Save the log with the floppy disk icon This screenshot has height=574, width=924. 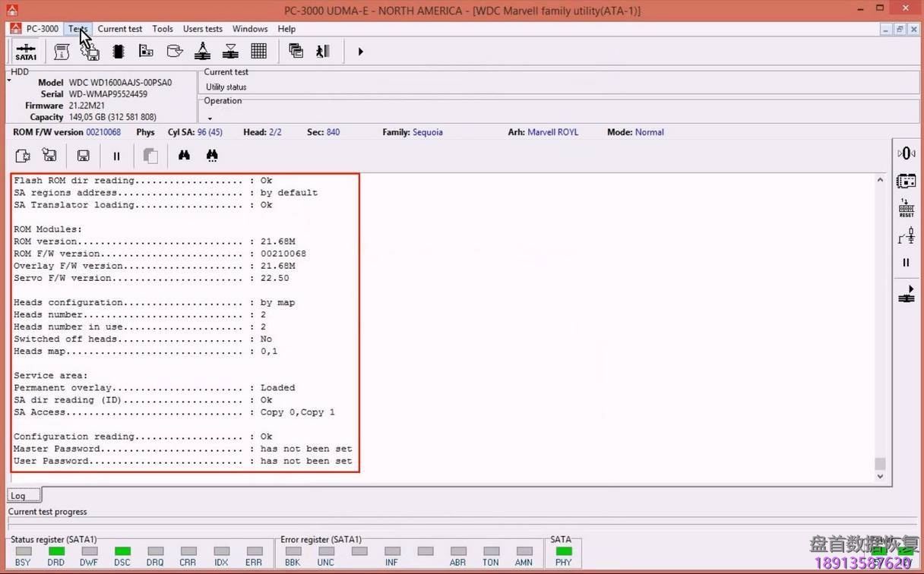83,156
